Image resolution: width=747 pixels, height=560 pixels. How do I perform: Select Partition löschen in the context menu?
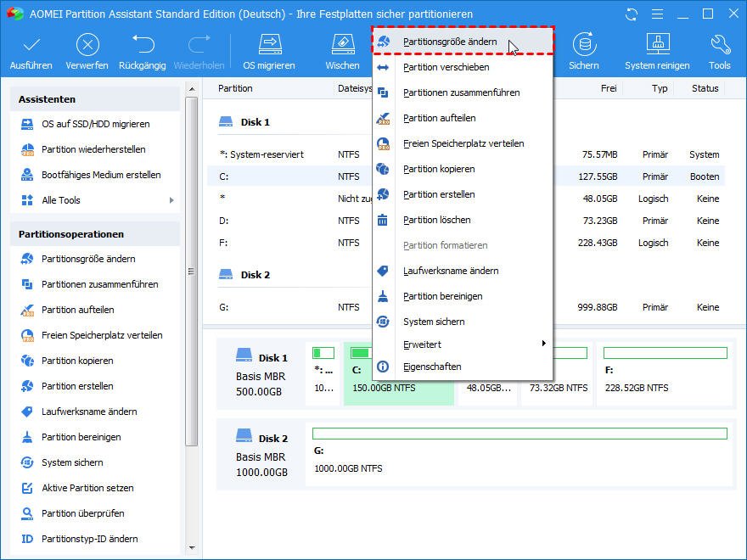[462, 220]
